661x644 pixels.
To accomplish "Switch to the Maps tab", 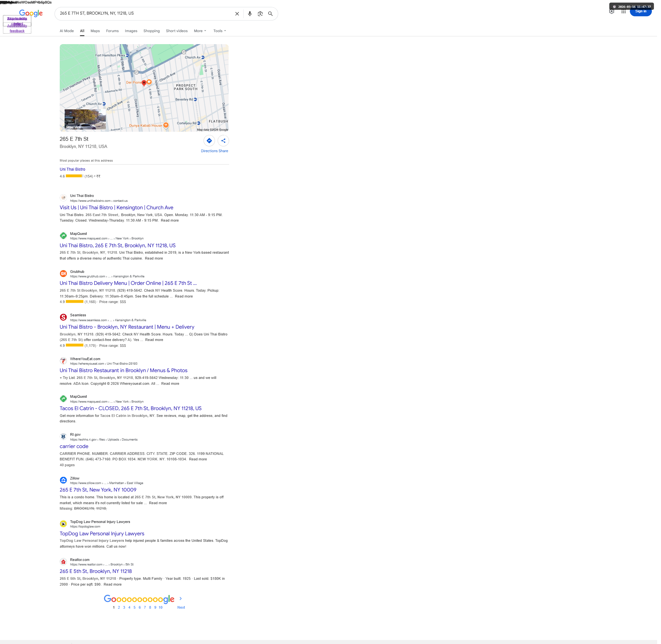I will pos(96,31).
